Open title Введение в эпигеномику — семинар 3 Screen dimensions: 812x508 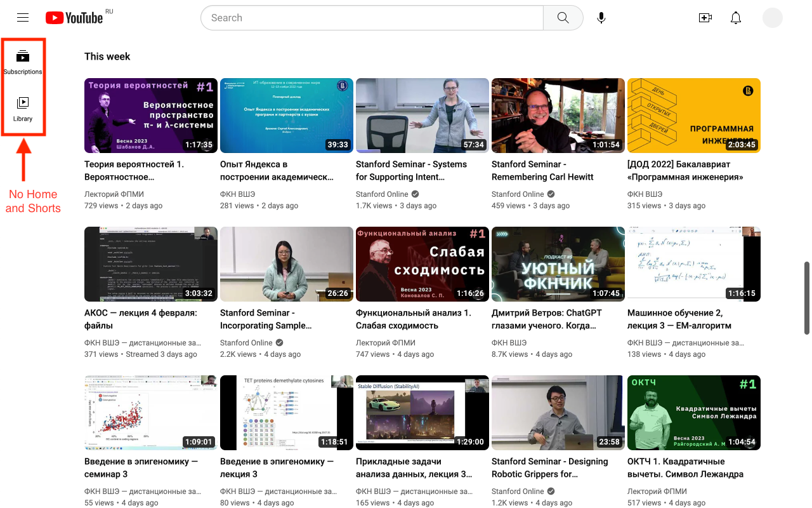141,467
